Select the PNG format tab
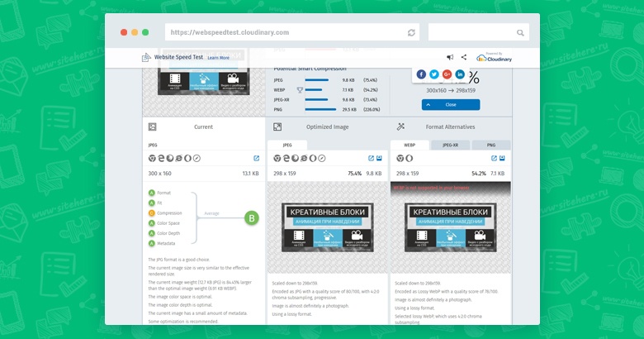This screenshot has height=339, width=644. pos(490,145)
